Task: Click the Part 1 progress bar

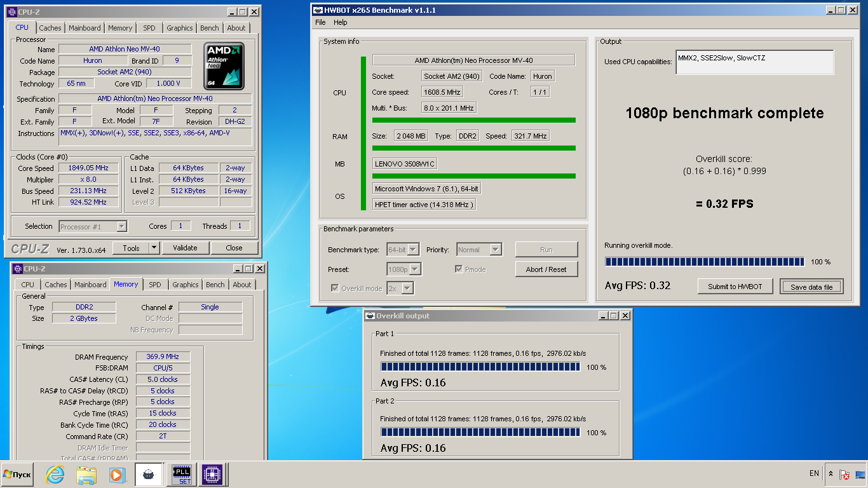Action: click(x=480, y=367)
